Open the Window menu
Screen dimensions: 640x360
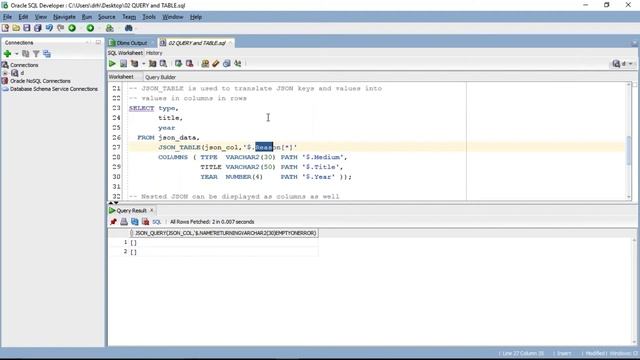(173, 17)
